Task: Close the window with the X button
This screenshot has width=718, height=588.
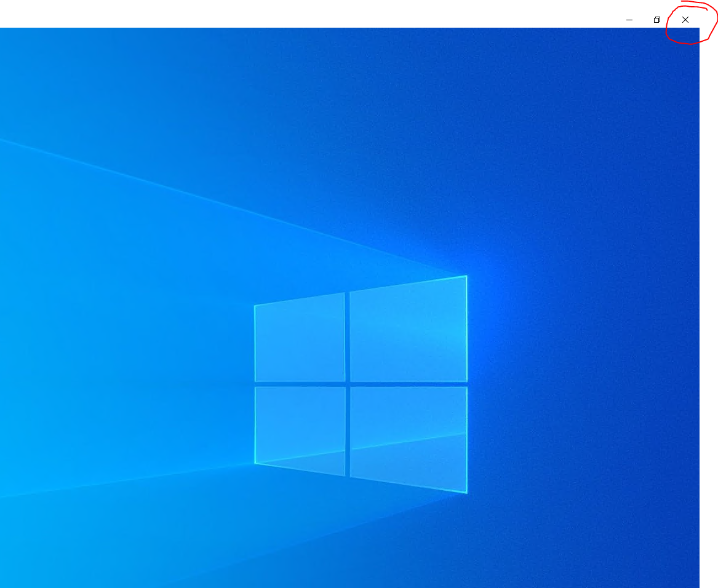Action: coord(685,20)
